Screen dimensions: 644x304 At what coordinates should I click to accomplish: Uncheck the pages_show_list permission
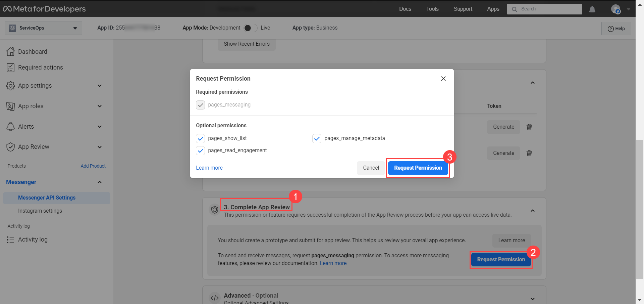pyautogui.click(x=201, y=138)
